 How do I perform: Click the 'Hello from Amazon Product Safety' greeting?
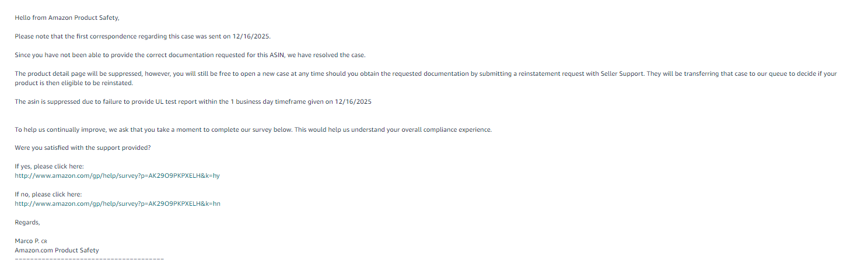click(x=66, y=17)
